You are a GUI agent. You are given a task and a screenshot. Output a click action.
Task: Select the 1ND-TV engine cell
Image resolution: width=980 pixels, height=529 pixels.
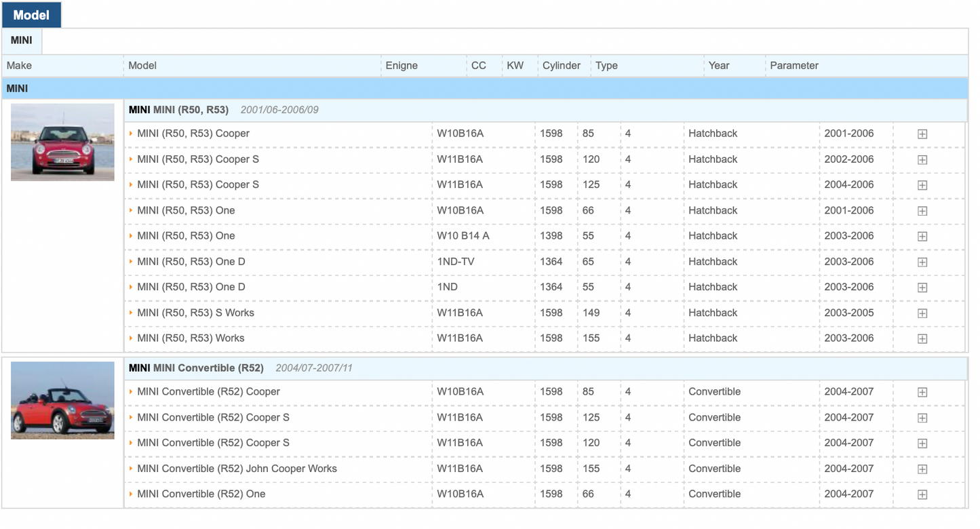(x=456, y=262)
